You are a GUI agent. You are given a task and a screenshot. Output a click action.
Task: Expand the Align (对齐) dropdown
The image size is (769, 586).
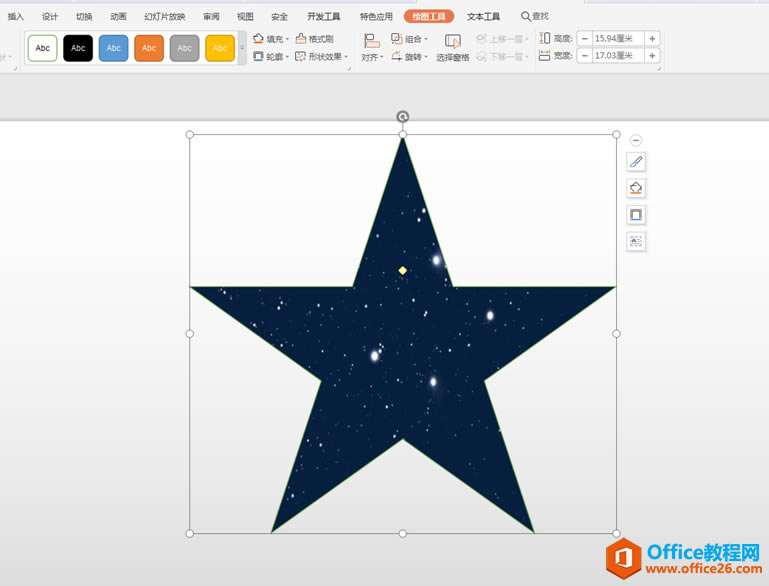point(372,57)
